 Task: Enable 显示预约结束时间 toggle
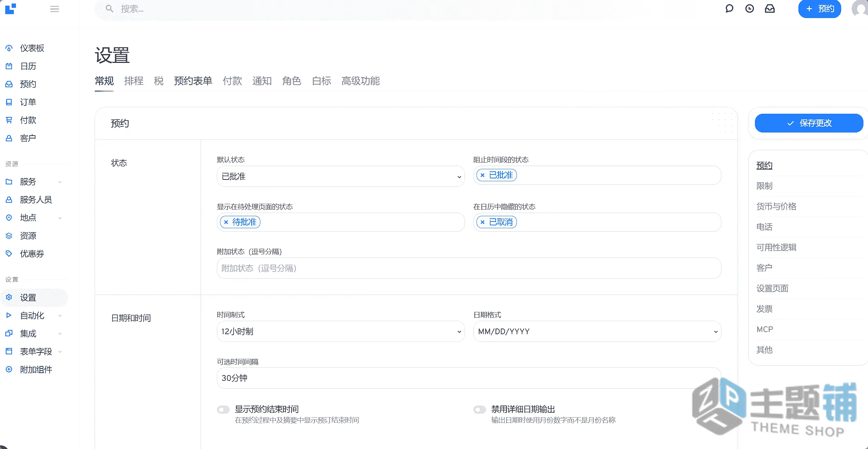(x=223, y=409)
